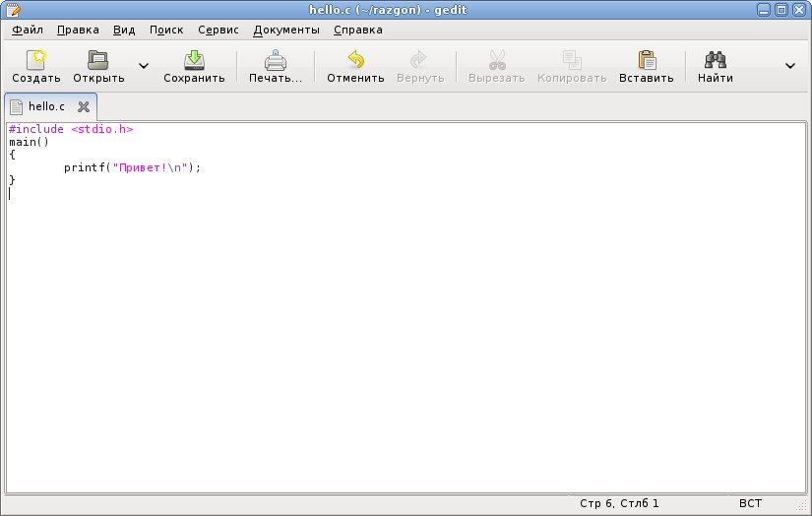
Task: Click the Создать new document icon
Action: 36,60
